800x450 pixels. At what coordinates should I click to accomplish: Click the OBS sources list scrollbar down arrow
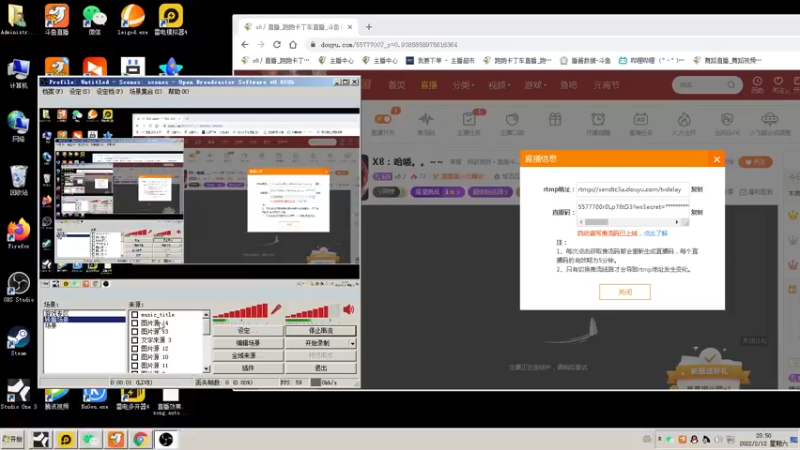[206, 368]
